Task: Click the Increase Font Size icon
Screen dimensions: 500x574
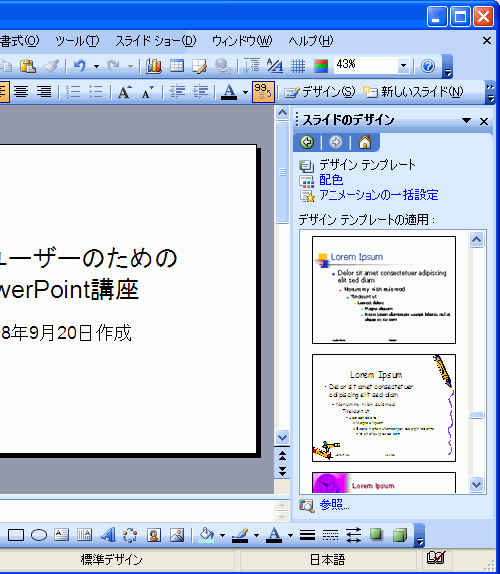Action: [x=125, y=92]
